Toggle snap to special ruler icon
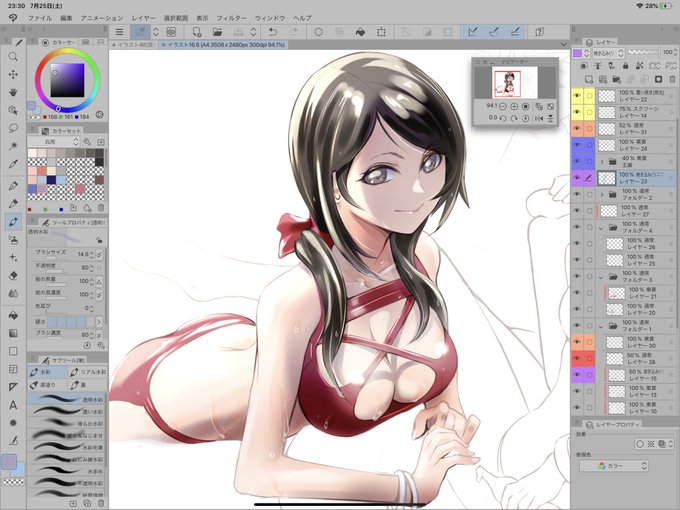680x510 pixels. point(494,32)
